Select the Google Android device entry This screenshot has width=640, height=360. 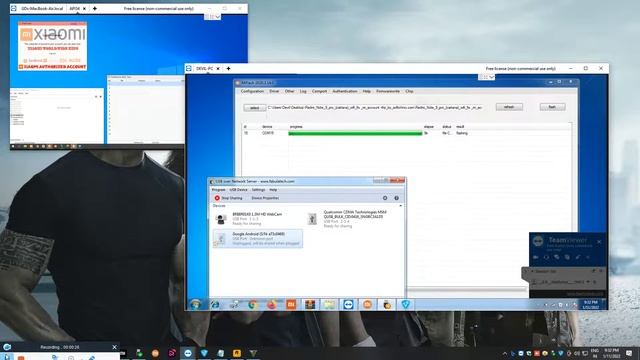tap(258, 239)
